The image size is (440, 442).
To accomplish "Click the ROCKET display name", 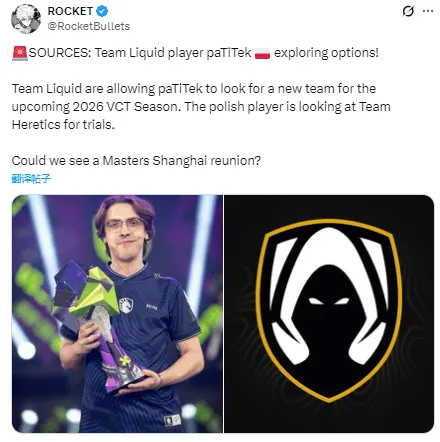I will tap(70, 11).
